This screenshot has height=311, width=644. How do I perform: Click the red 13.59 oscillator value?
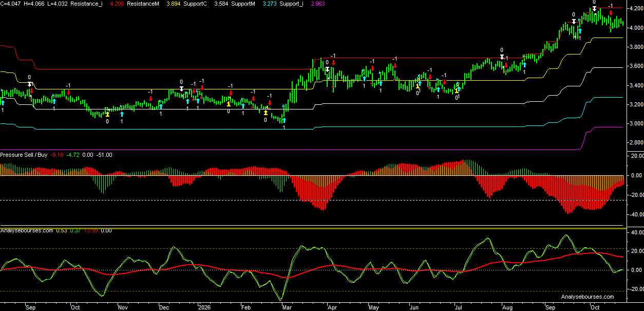point(90,231)
